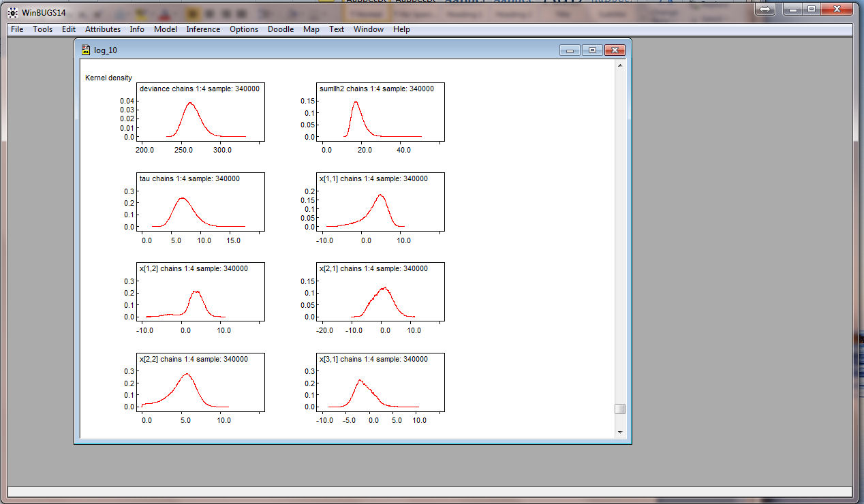The image size is (864, 504).
Task: Open the Help menu
Action: [x=401, y=29]
